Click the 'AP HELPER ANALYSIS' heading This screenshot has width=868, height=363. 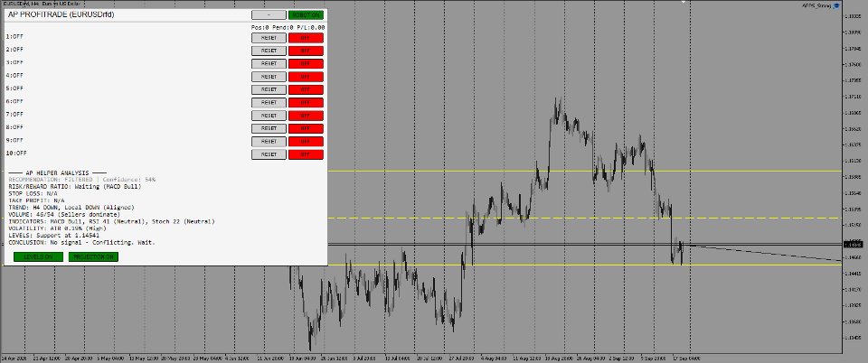coord(57,173)
